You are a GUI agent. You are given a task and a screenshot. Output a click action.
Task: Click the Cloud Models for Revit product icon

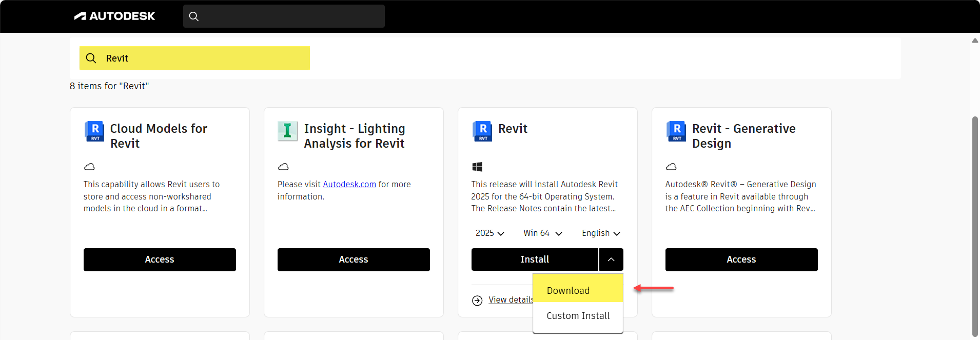[94, 131]
